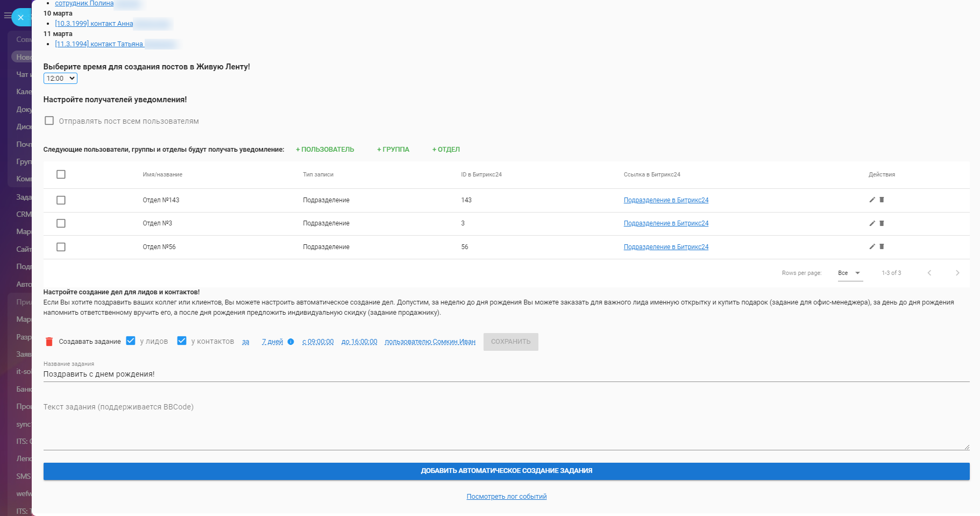Uncheck the у контактов checkbox
Image resolution: width=980 pixels, height=516 pixels.
coord(182,341)
